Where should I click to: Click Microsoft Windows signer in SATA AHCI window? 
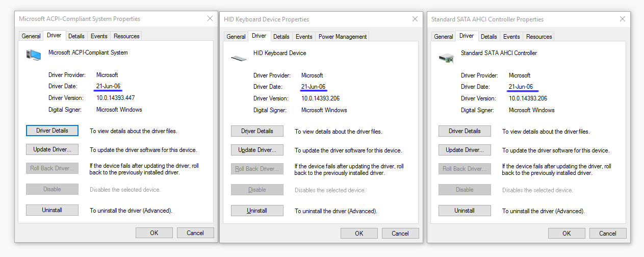[x=532, y=110]
